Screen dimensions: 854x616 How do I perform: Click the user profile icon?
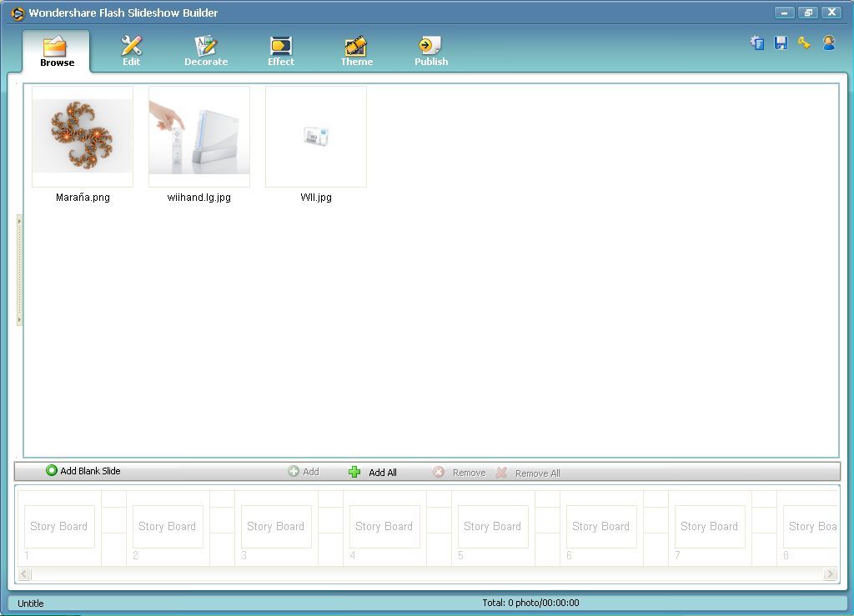tap(829, 43)
